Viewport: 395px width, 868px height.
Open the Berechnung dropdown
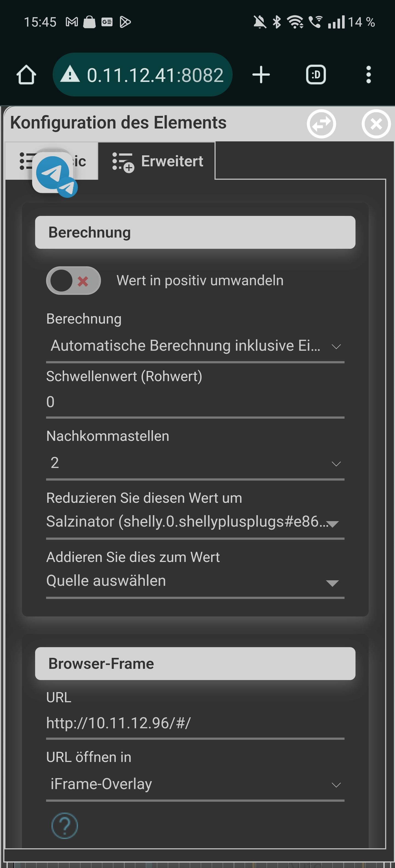195,346
